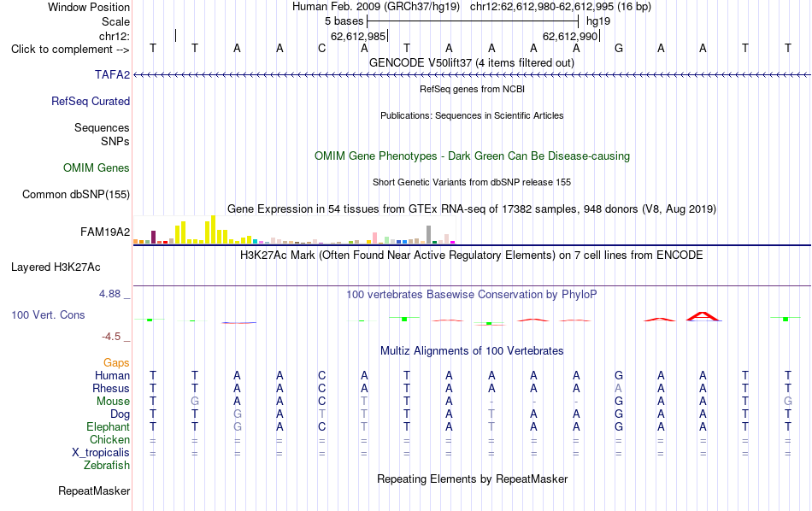Screen dimensions: 812x511
Task: Select the Mouse alignment row label
Action: (114, 402)
